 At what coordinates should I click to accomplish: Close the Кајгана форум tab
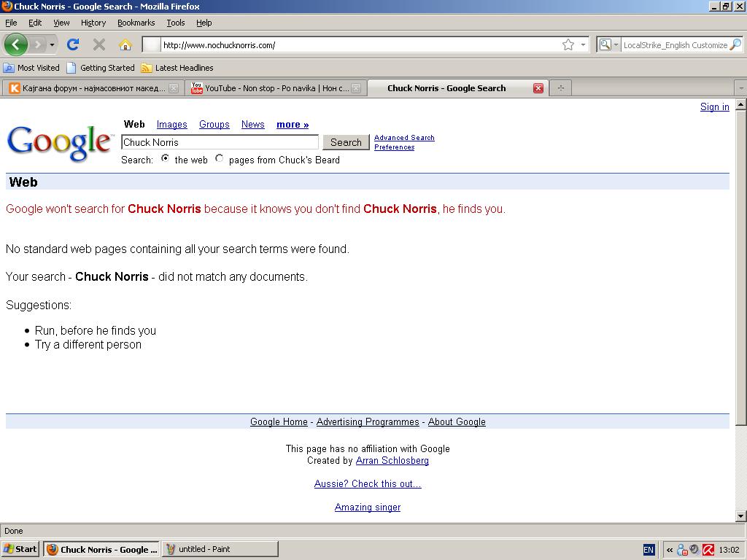tap(174, 88)
